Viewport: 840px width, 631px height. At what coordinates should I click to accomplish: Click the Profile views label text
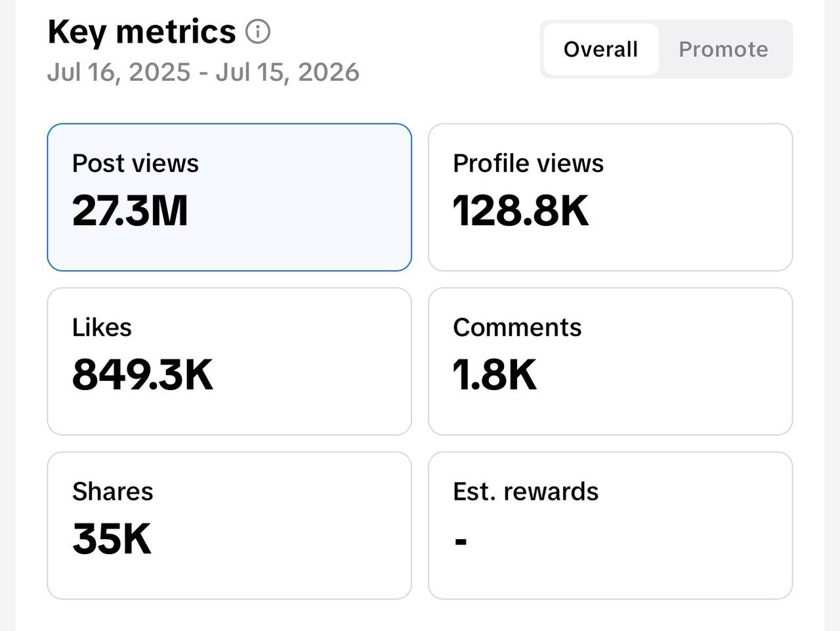[528, 163]
